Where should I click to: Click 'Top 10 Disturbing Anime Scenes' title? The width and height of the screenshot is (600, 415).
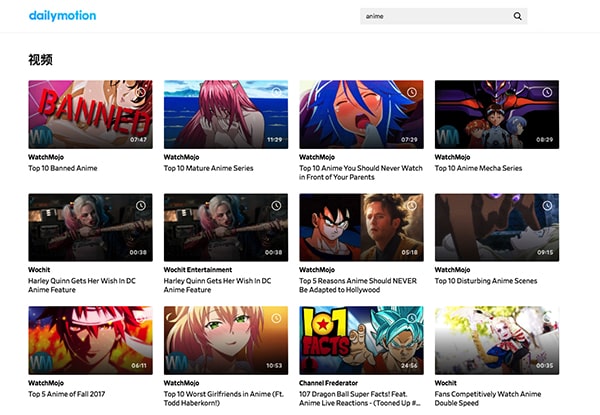click(485, 281)
